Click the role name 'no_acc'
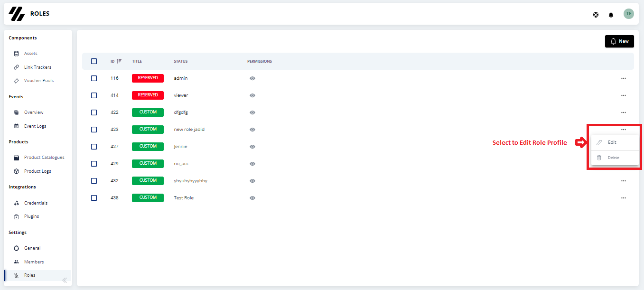Screen dimensions: 644x290 181,164
